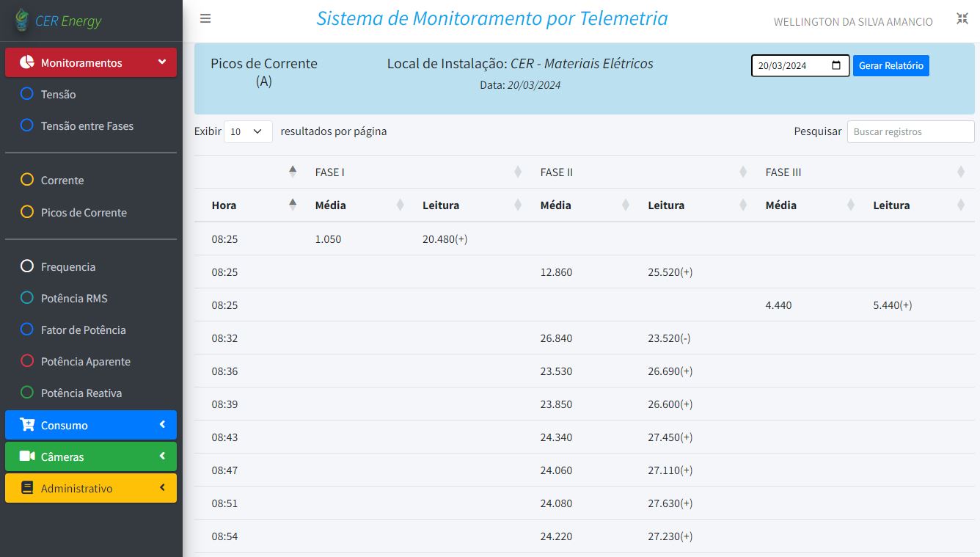Open Picos de Corrente page
The image size is (980, 557).
[x=84, y=212]
